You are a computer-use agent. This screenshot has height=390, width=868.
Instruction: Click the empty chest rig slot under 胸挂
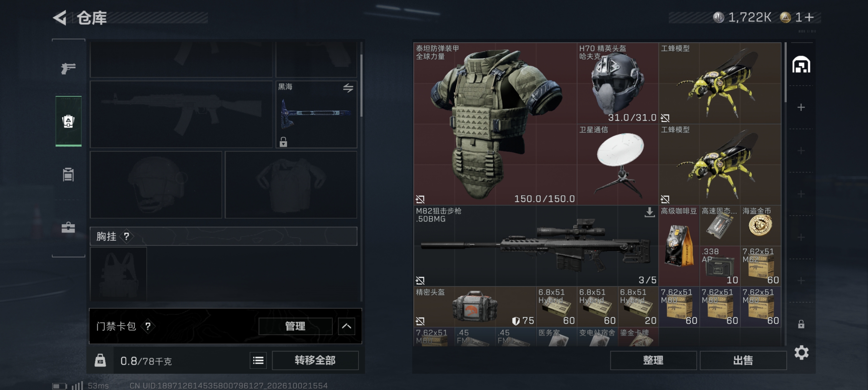118,273
